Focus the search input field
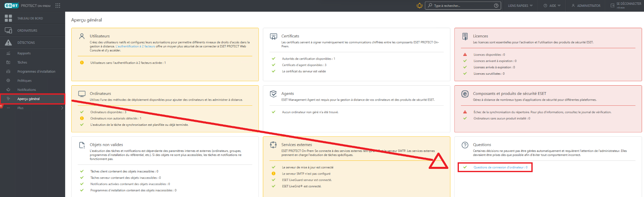 coord(463,6)
